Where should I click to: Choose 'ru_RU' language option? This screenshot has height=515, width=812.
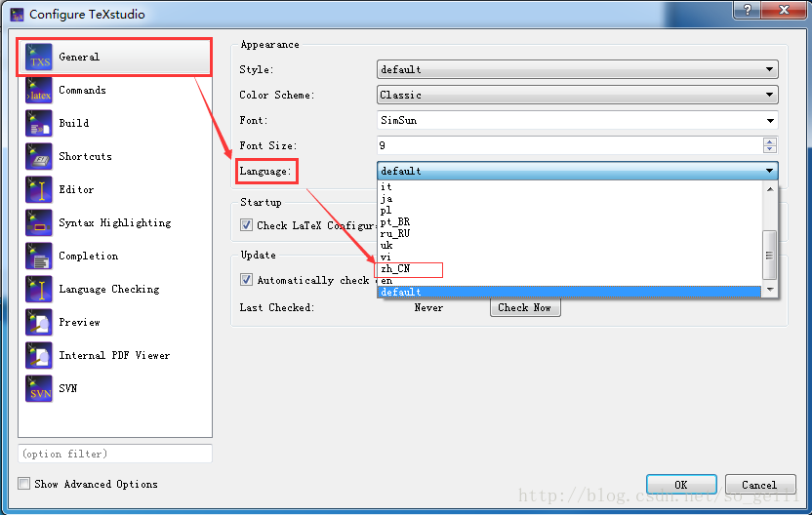[x=569, y=233]
